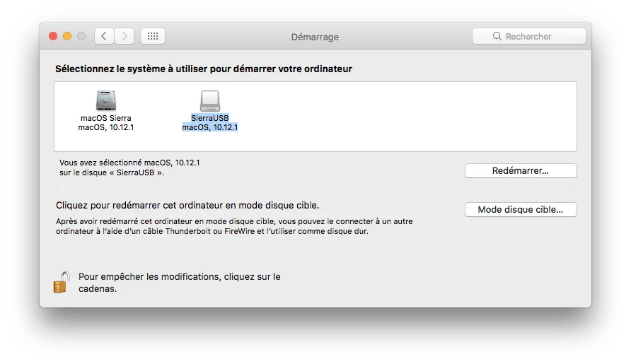Click the padlock to prevent changes
The width and height of the screenshot is (631, 364).
coord(62,282)
